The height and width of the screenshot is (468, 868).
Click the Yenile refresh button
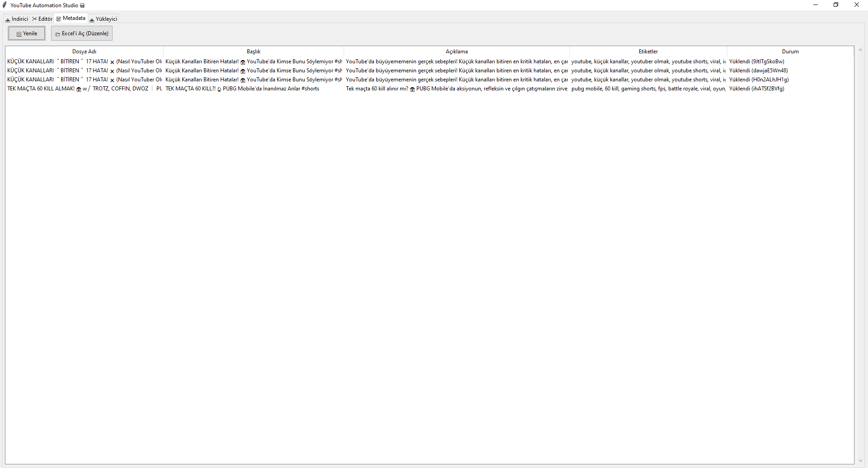[x=27, y=33]
